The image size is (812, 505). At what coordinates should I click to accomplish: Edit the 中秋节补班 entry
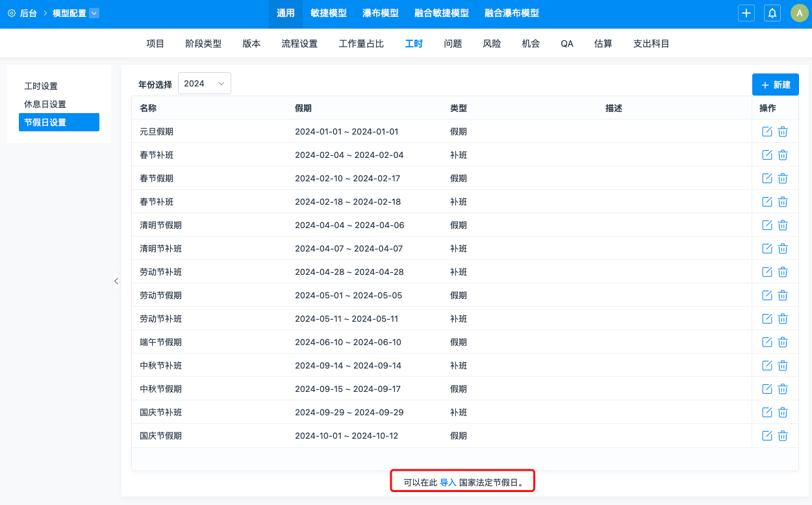(767, 365)
